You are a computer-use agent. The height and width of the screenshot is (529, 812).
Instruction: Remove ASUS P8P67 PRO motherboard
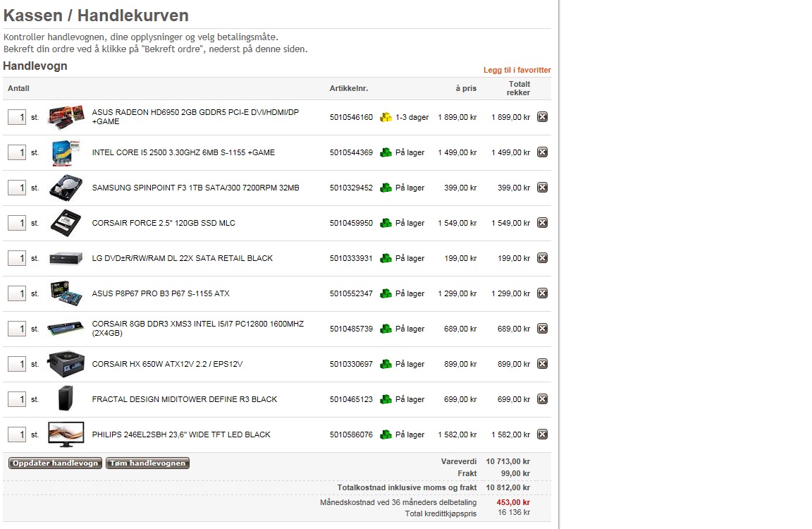pos(542,293)
